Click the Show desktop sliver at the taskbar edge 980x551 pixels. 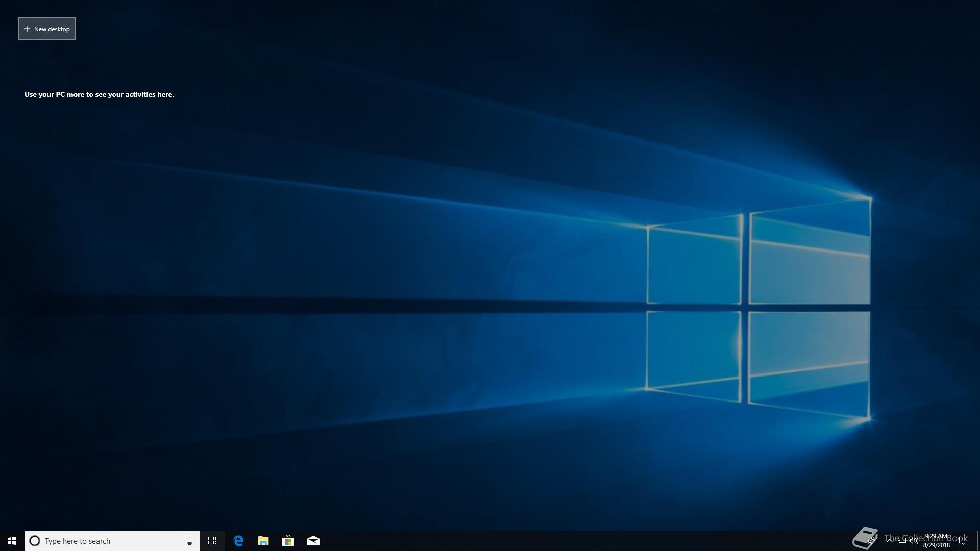(x=978, y=541)
